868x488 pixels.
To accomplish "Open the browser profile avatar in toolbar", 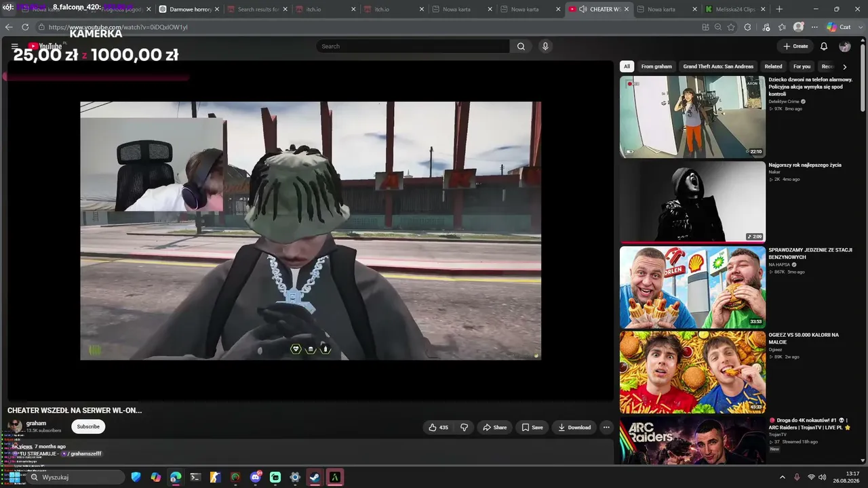I will coord(799,27).
